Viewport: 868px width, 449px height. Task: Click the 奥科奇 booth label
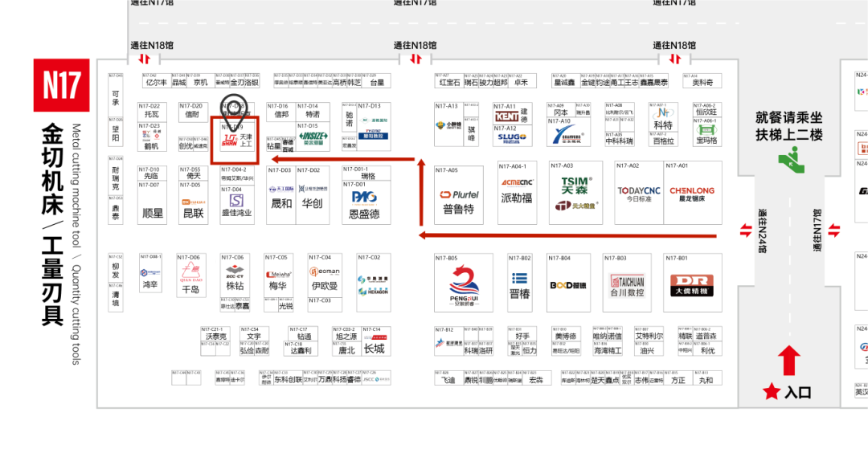pyautogui.click(x=702, y=83)
